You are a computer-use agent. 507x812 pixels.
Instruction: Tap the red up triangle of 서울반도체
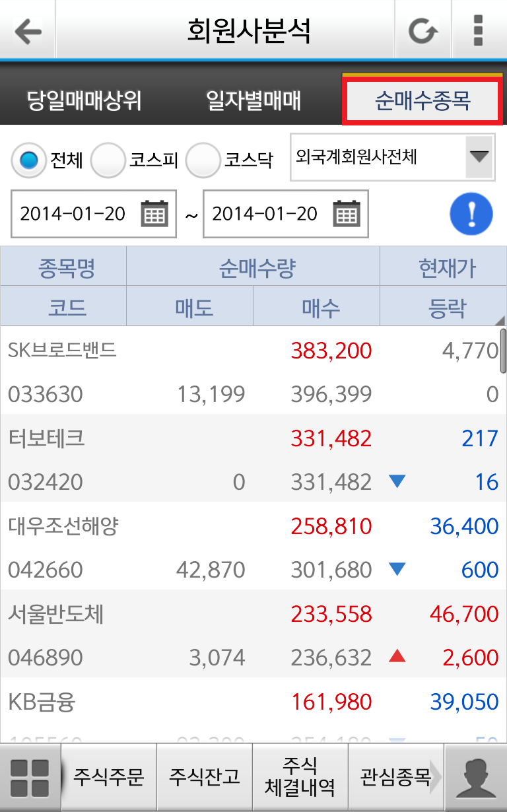[x=397, y=656]
